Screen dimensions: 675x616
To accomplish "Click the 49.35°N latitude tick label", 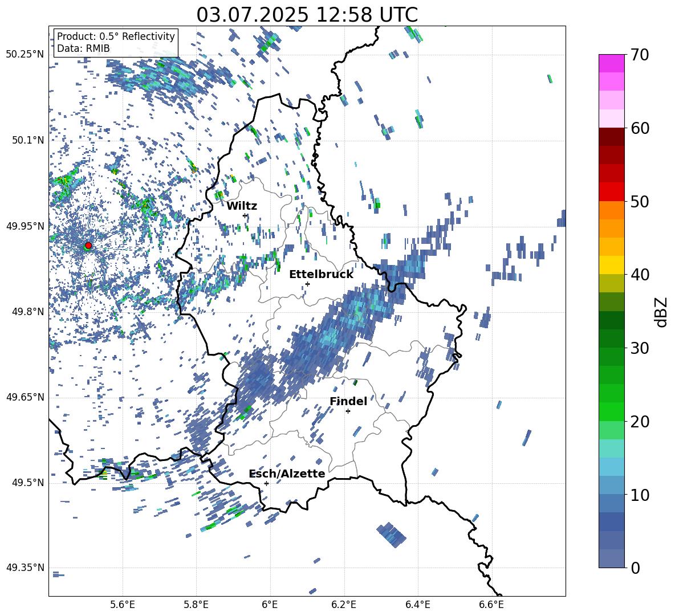I will pyautogui.click(x=25, y=568).
